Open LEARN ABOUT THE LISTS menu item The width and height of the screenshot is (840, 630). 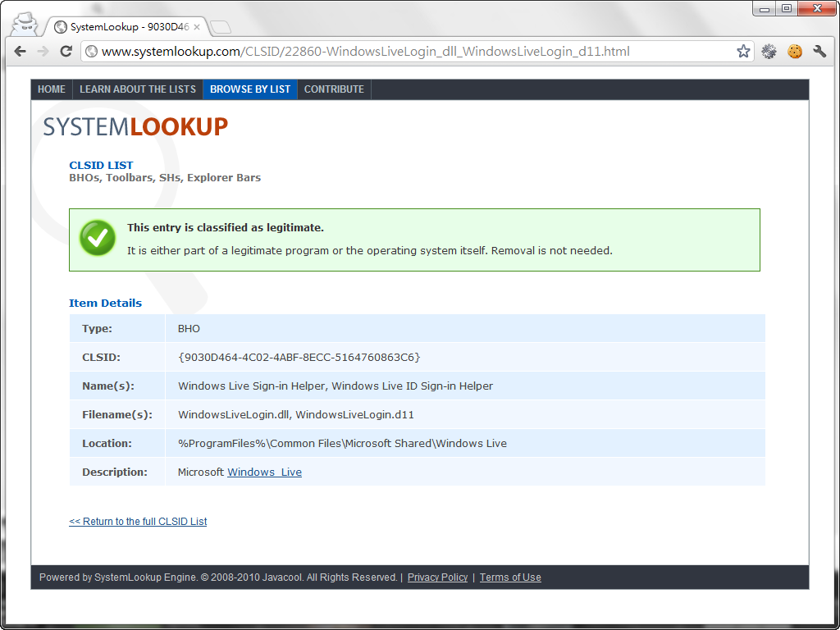[x=138, y=89]
